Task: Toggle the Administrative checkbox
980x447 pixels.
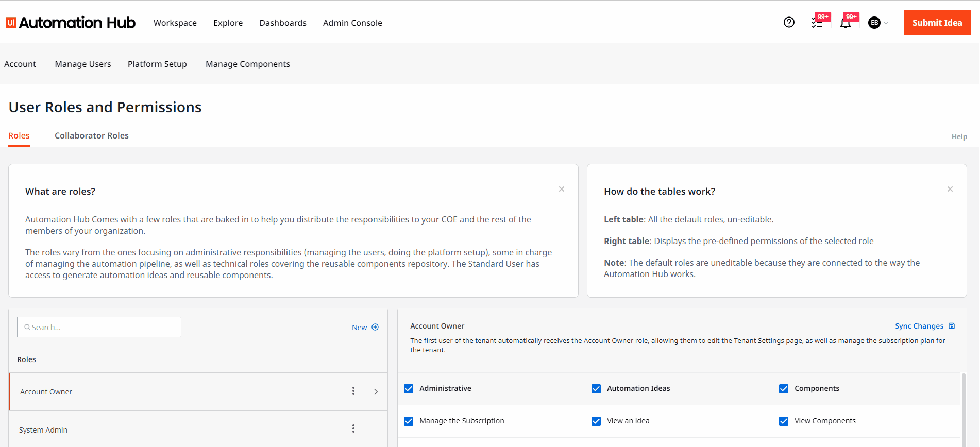Action: click(x=409, y=389)
